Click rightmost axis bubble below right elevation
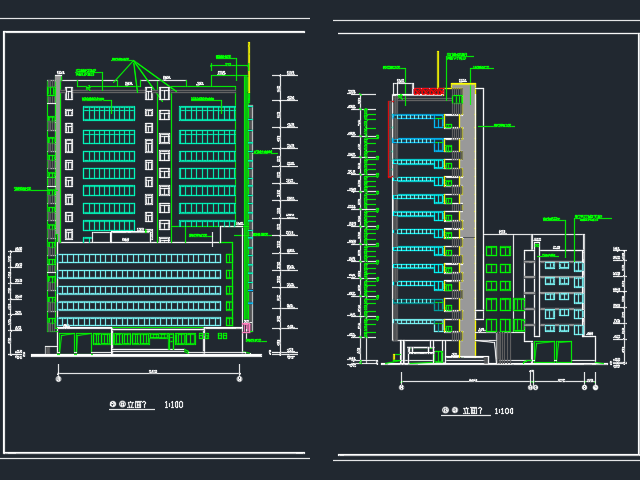Screen dimensions: 640x480 click(x=595, y=386)
